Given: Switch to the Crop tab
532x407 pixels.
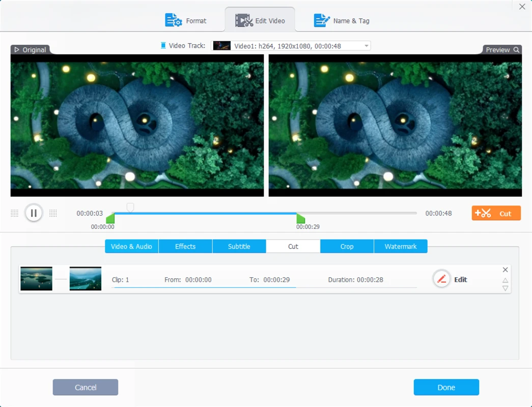Looking at the screenshot, I should (347, 246).
